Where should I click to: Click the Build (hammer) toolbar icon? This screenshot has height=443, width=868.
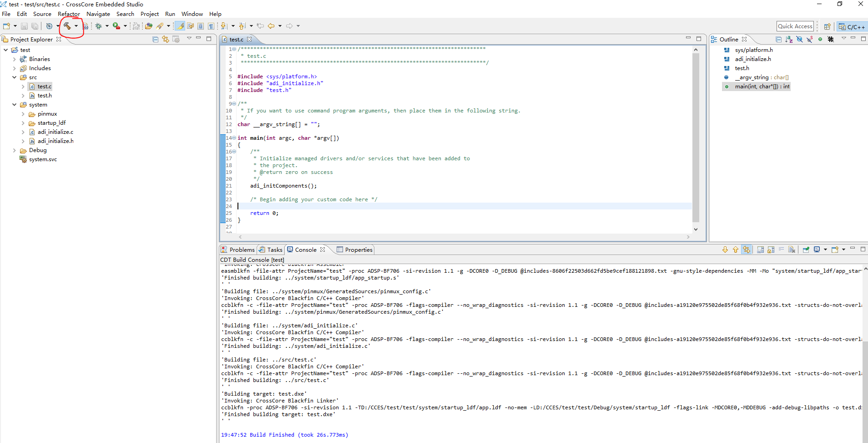[68, 26]
